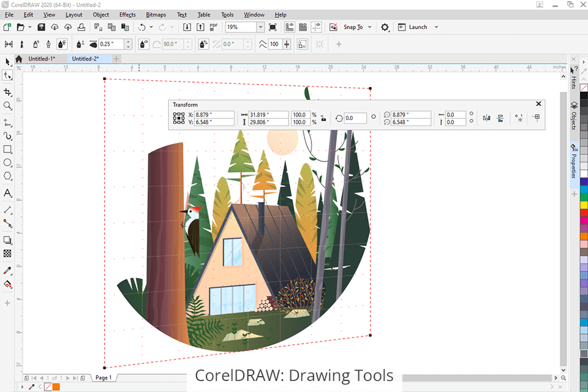Toggle Show grid button
The image size is (588, 392).
click(x=303, y=27)
